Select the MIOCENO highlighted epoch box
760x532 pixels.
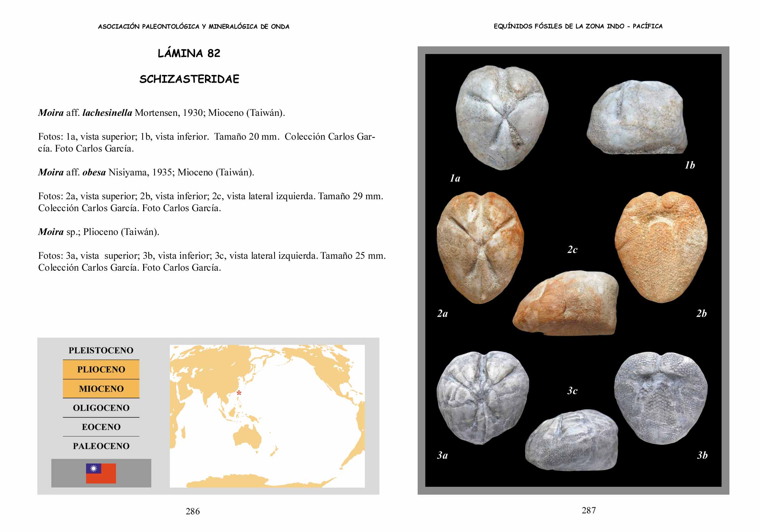[x=101, y=389]
